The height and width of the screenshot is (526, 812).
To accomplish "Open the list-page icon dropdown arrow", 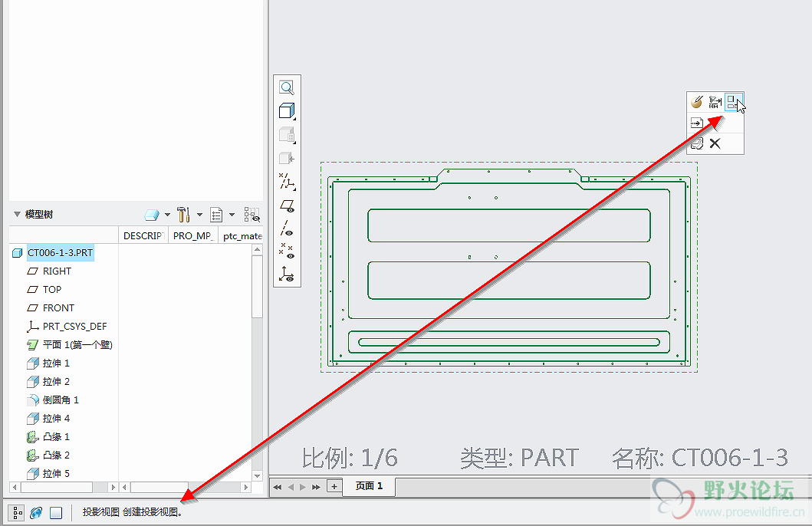I will (x=232, y=215).
